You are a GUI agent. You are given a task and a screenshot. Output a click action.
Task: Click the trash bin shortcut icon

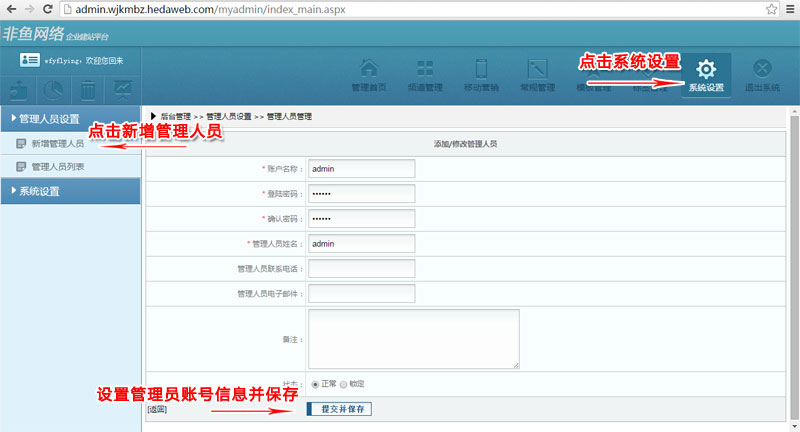point(88,90)
